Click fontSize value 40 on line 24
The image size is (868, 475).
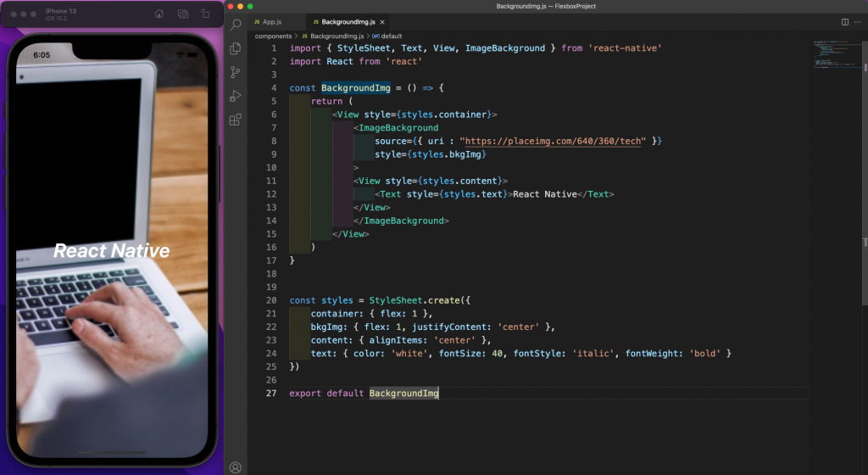point(497,354)
